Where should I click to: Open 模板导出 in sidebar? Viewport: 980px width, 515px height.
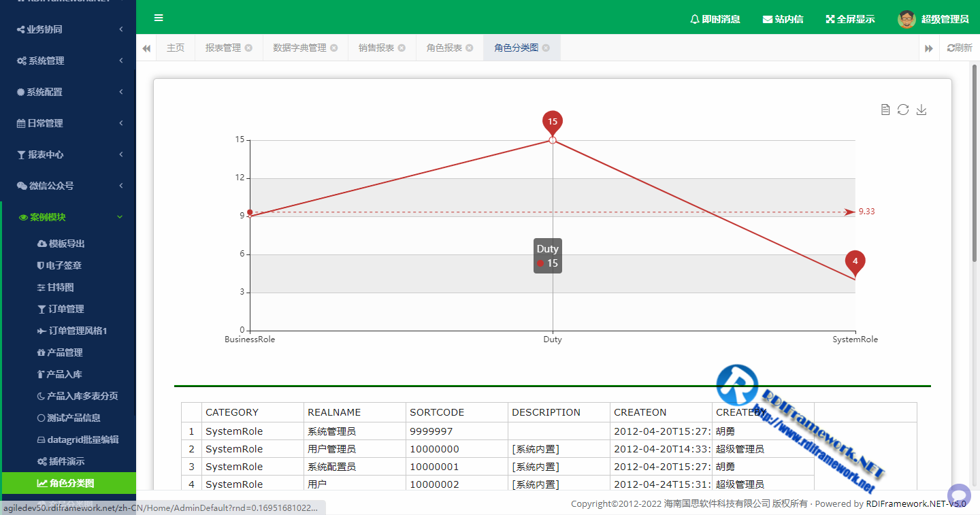point(69,244)
